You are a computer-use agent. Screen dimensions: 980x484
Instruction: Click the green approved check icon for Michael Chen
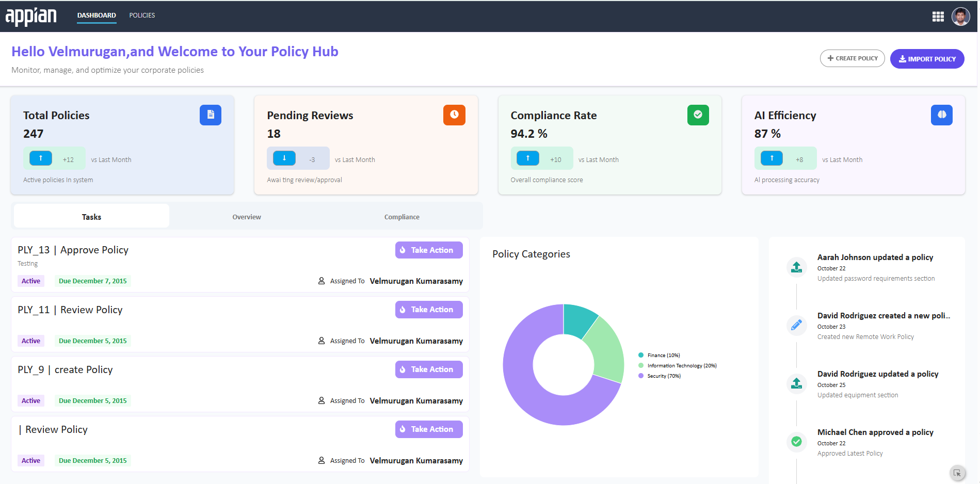[x=796, y=442]
